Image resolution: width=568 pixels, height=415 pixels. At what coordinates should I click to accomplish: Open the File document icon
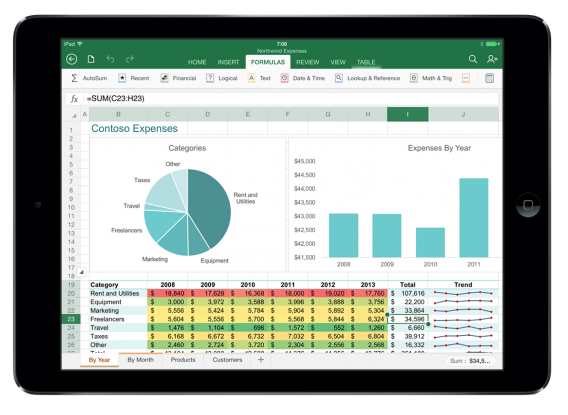91,59
